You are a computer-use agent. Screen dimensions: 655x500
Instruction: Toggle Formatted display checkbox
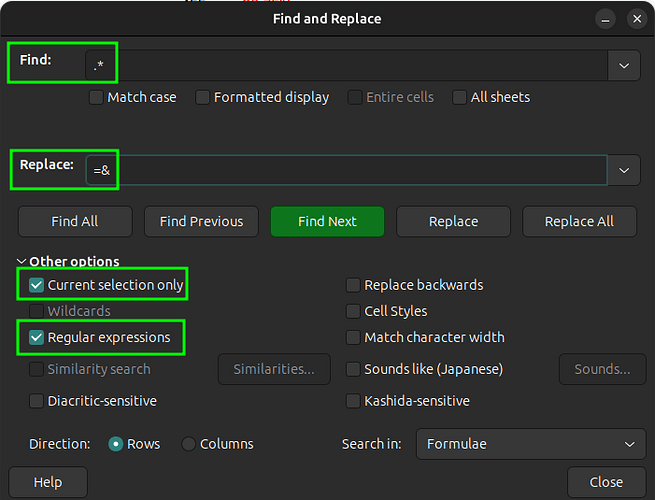coord(203,97)
